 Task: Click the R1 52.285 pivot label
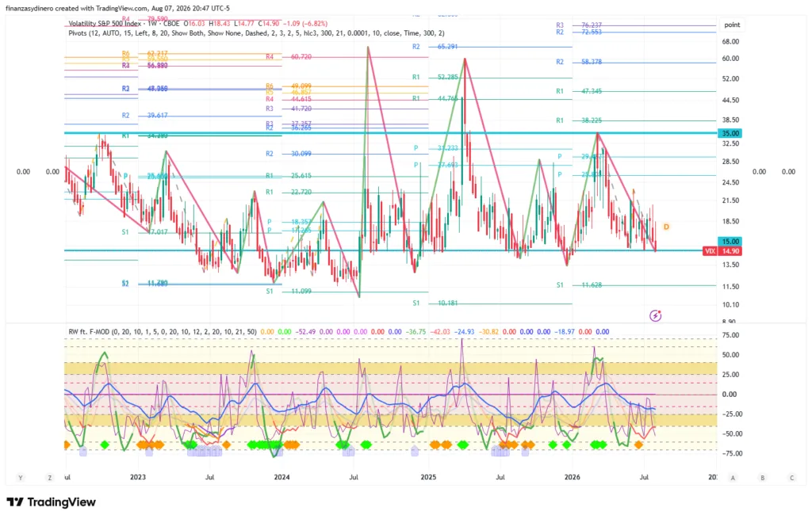435,77
